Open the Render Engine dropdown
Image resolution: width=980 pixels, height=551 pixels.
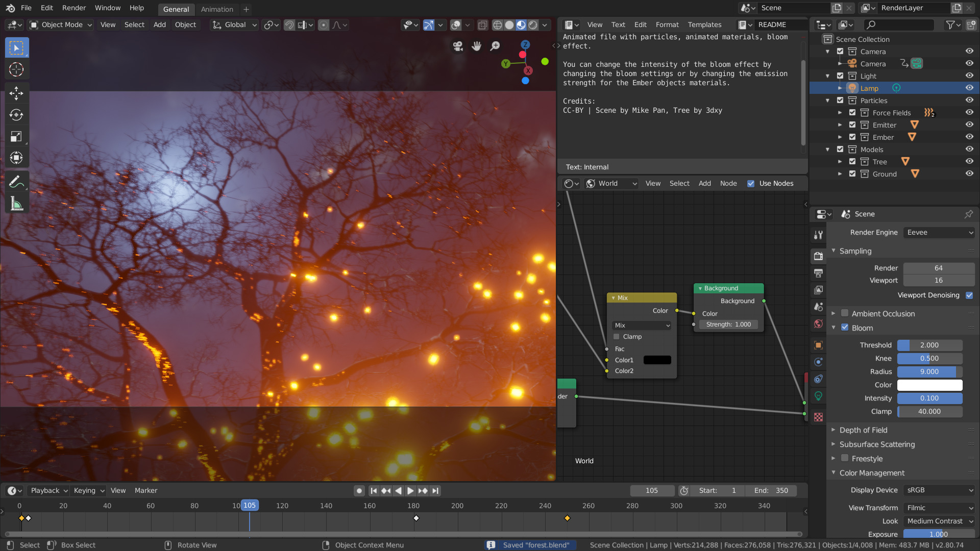click(x=939, y=232)
